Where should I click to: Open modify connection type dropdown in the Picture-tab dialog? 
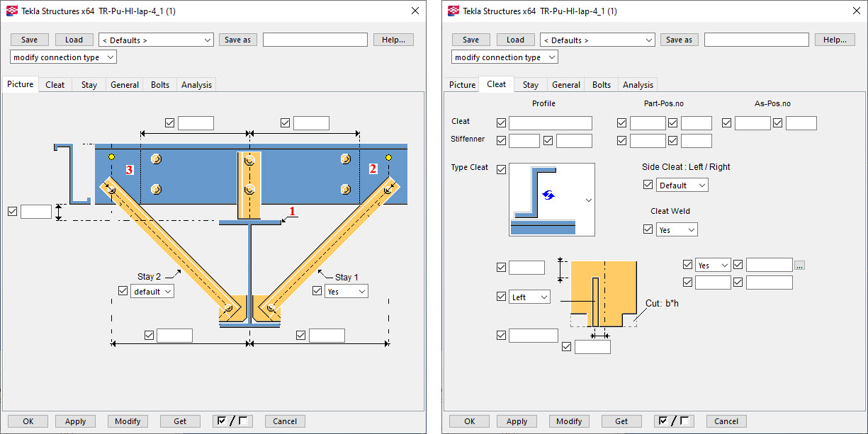tap(64, 57)
